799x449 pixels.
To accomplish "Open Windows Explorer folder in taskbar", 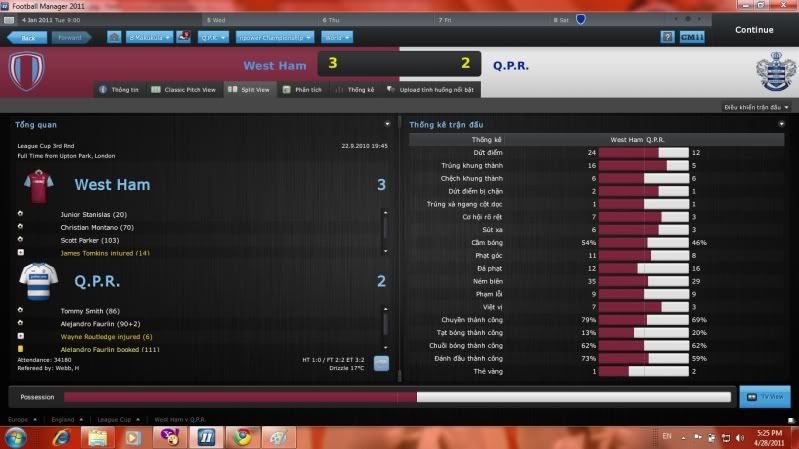I will pyautogui.click(x=97, y=438).
